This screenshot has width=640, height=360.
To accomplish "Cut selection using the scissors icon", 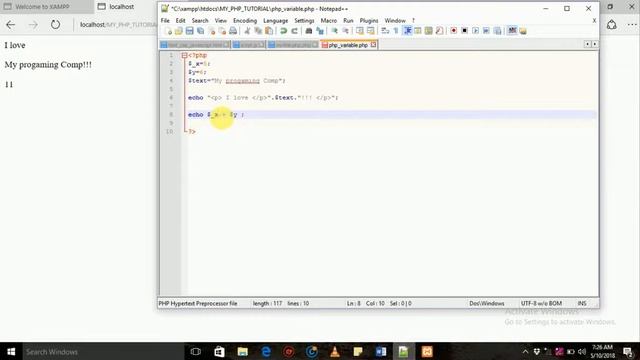I will click(x=247, y=31).
